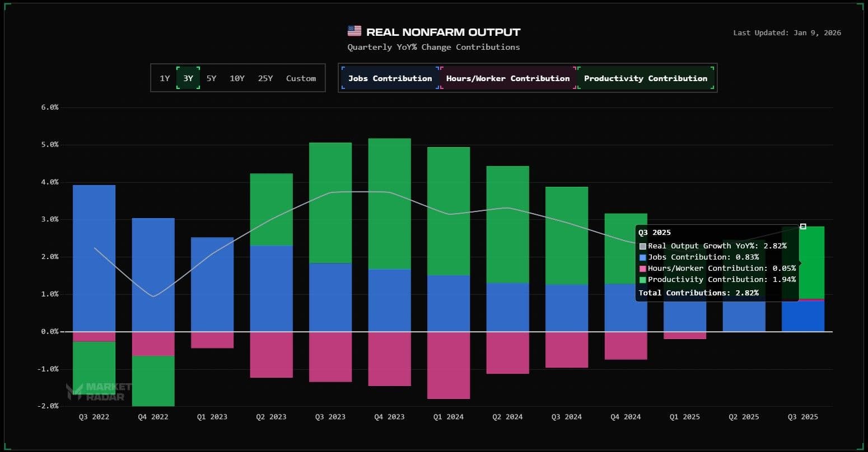Switch to the 1Y time range
Viewport: 868px width, 452px height.
(x=165, y=78)
